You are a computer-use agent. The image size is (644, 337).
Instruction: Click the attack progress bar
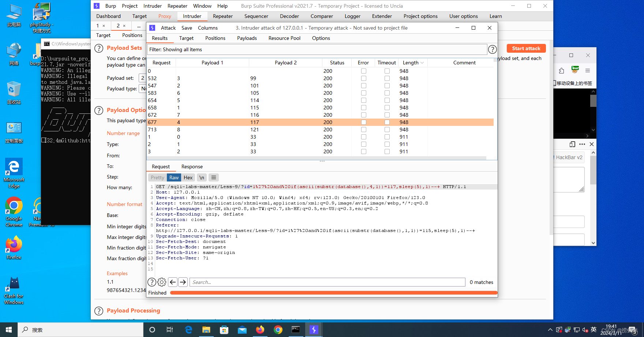coord(334,293)
